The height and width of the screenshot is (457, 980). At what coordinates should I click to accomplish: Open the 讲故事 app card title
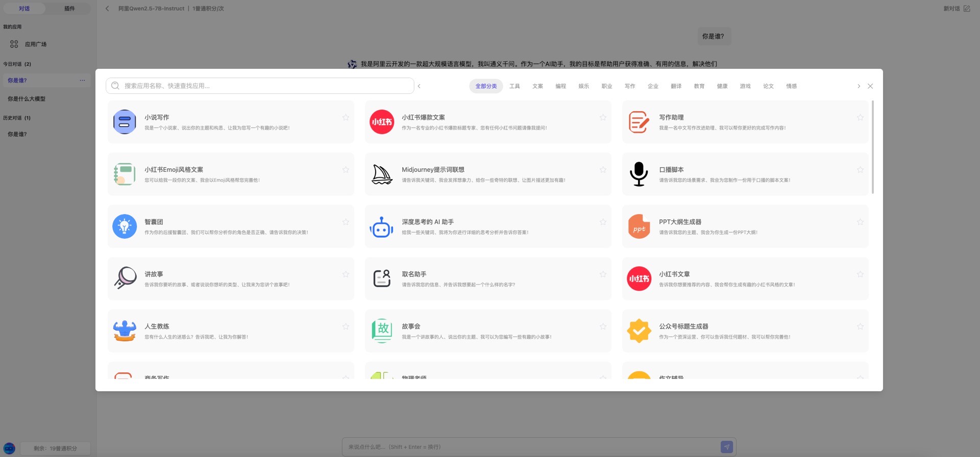tap(154, 274)
